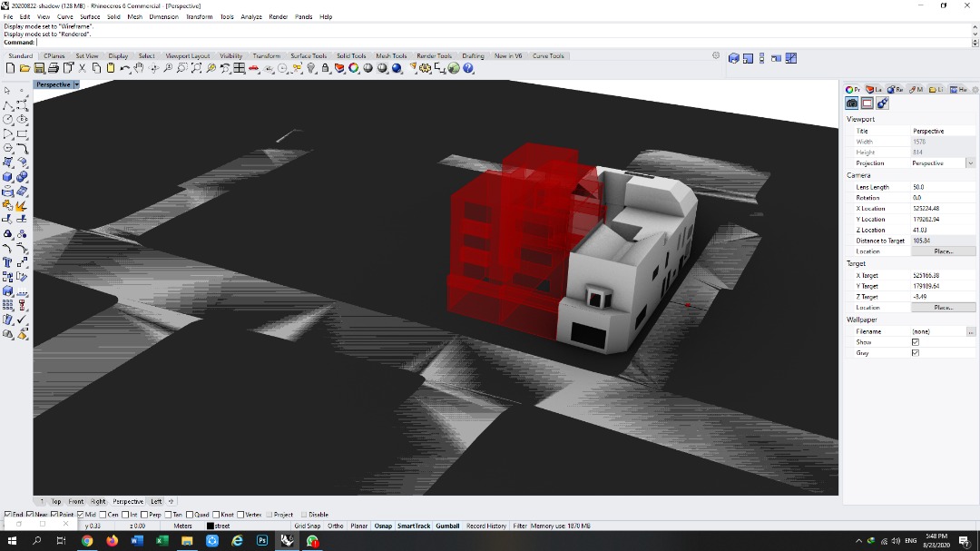
Task: Click the Print icon in Standard toolbar
Action: [54, 68]
